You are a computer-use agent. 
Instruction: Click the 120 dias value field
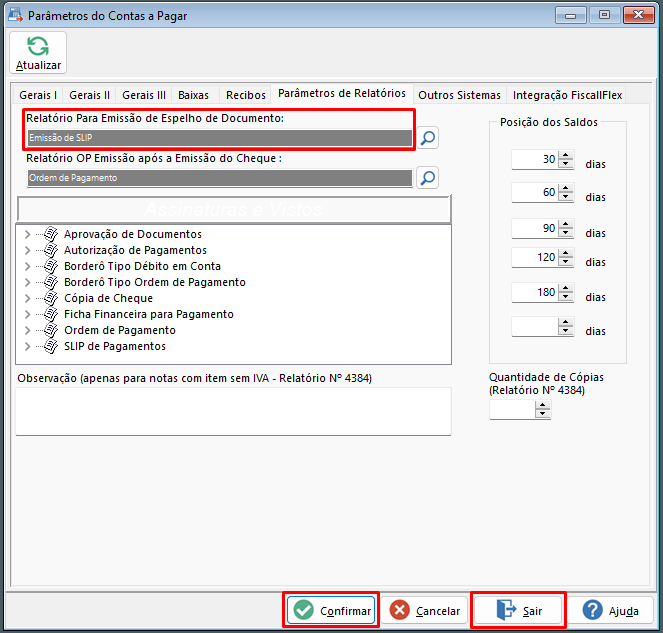(535, 258)
